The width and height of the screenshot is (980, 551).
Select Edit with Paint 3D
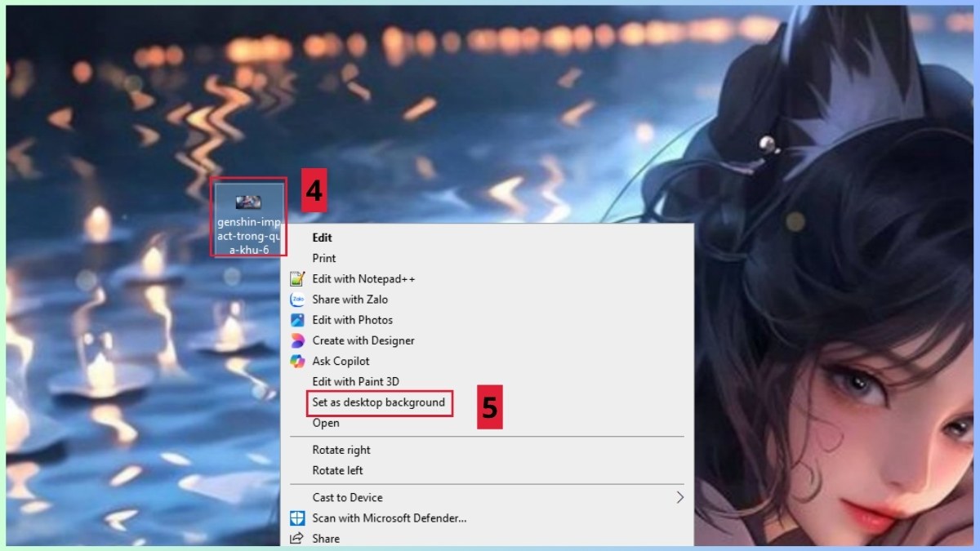(x=355, y=381)
